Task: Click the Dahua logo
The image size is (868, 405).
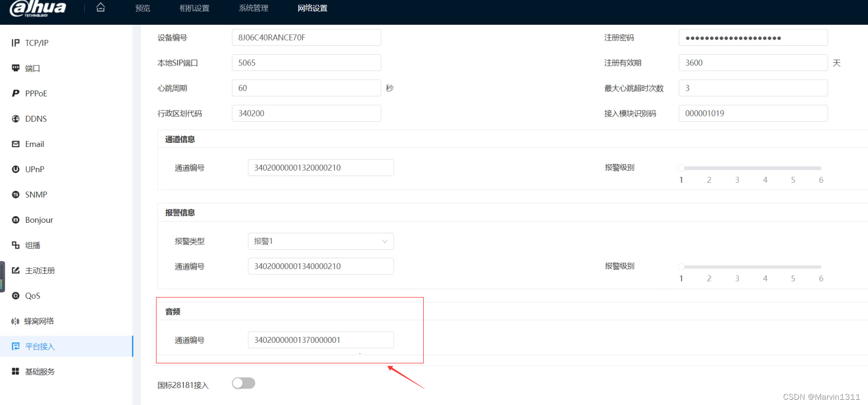Action: (38, 8)
